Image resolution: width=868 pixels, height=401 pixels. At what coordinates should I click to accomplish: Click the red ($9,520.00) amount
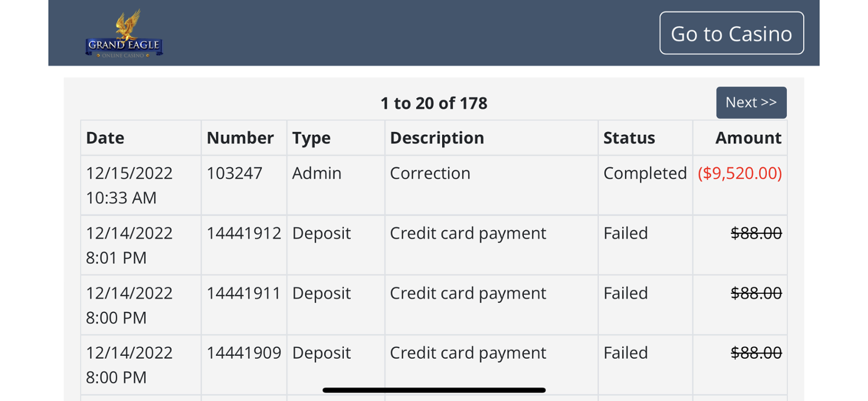click(x=740, y=173)
